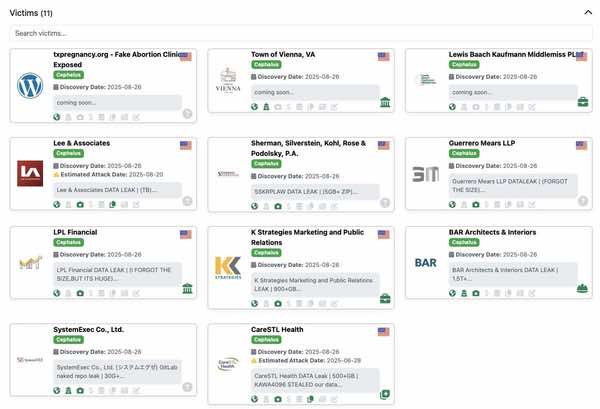Open globe icon on Sherman, Silverstein card
Screen dimensions: 600x409
(254, 206)
